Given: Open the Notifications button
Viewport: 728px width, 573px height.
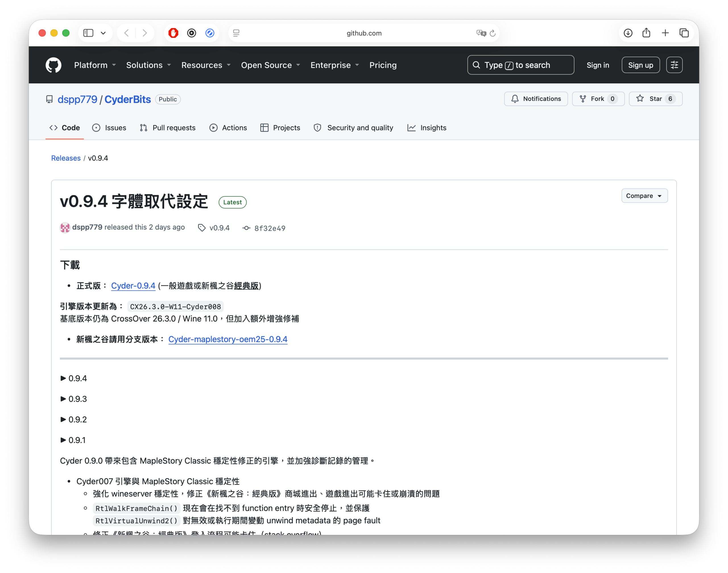Looking at the screenshot, I should [x=536, y=99].
